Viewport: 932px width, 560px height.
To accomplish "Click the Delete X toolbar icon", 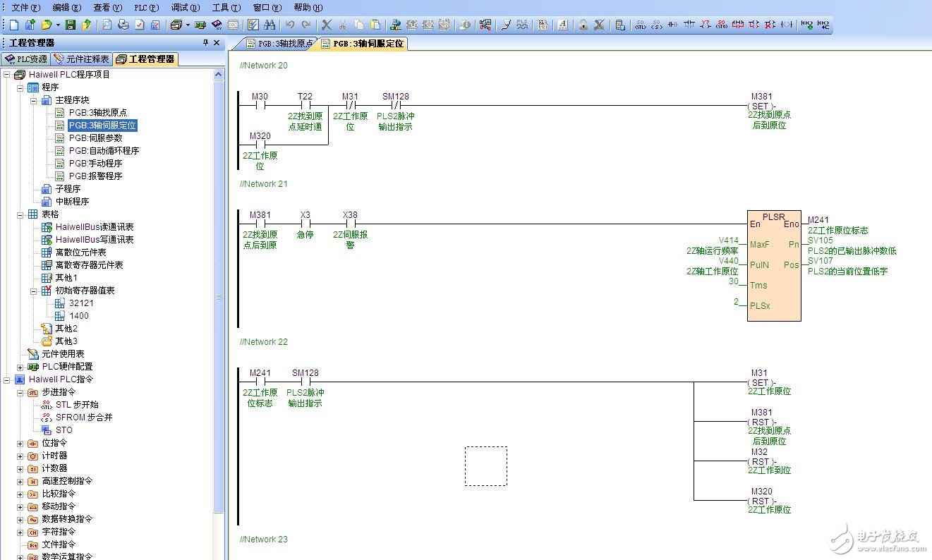I will (x=327, y=25).
